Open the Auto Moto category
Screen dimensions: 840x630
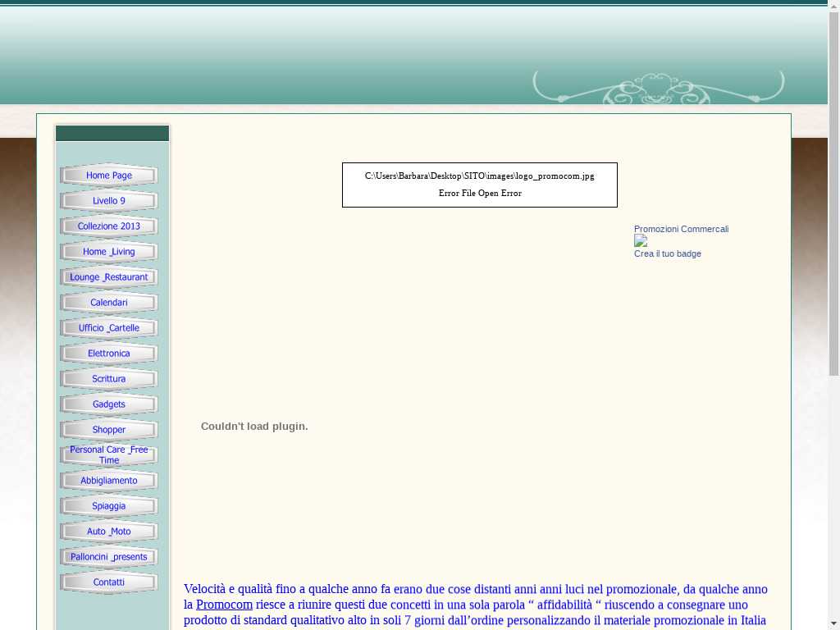click(x=109, y=532)
